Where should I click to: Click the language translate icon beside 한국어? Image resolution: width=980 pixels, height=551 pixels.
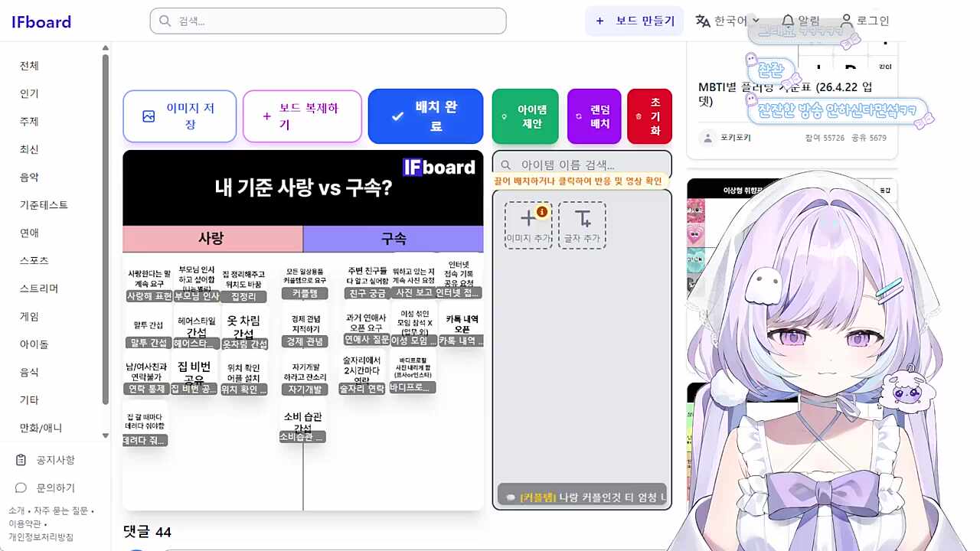[x=703, y=21]
